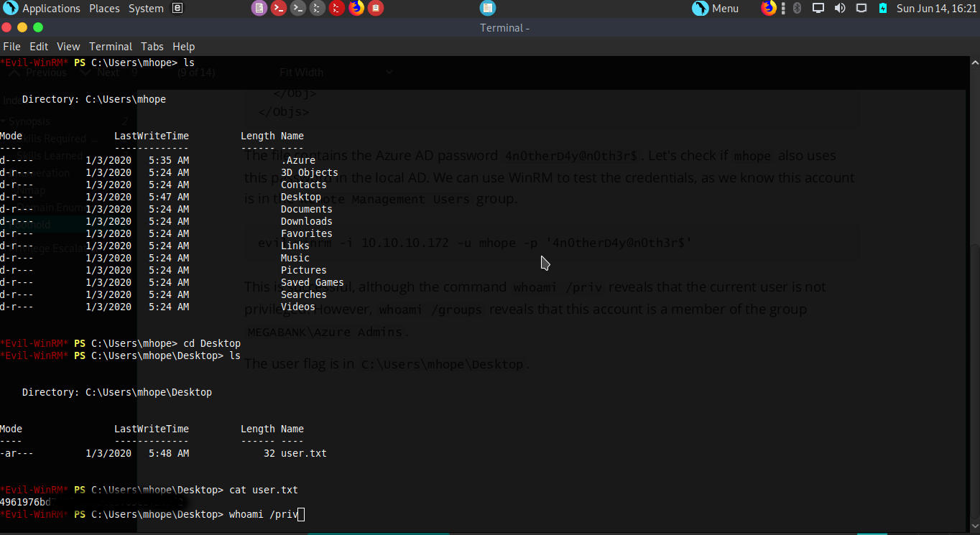Click the Bluetooth system tray icon
Image resolution: width=980 pixels, height=535 pixels.
796,8
